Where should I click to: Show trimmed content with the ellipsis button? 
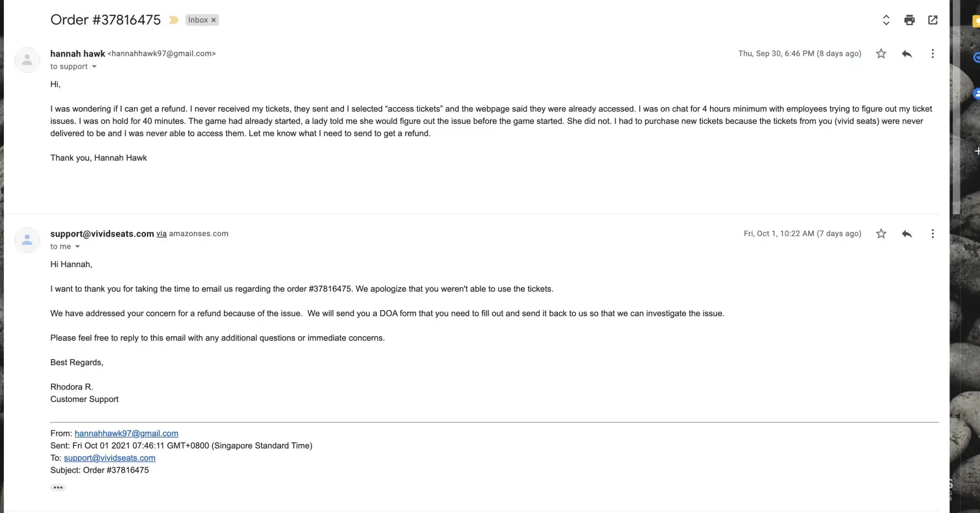(58, 487)
